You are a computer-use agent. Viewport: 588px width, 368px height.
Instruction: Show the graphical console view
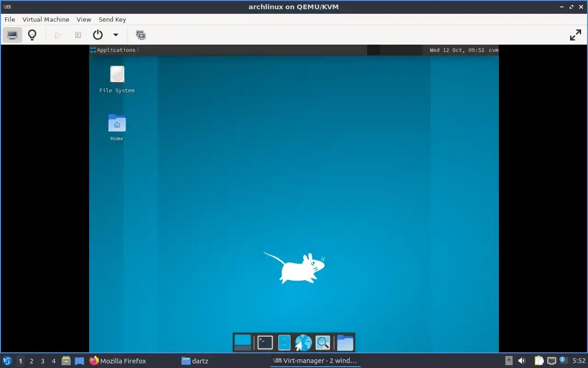point(12,35)
